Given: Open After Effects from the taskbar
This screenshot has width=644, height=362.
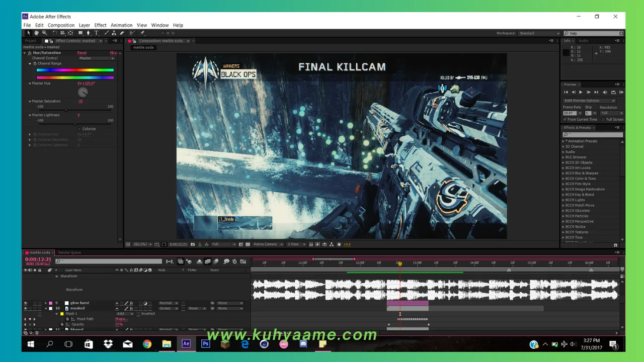Looking at the screenshot, I should pyautogui.click(x=186, y=344).
